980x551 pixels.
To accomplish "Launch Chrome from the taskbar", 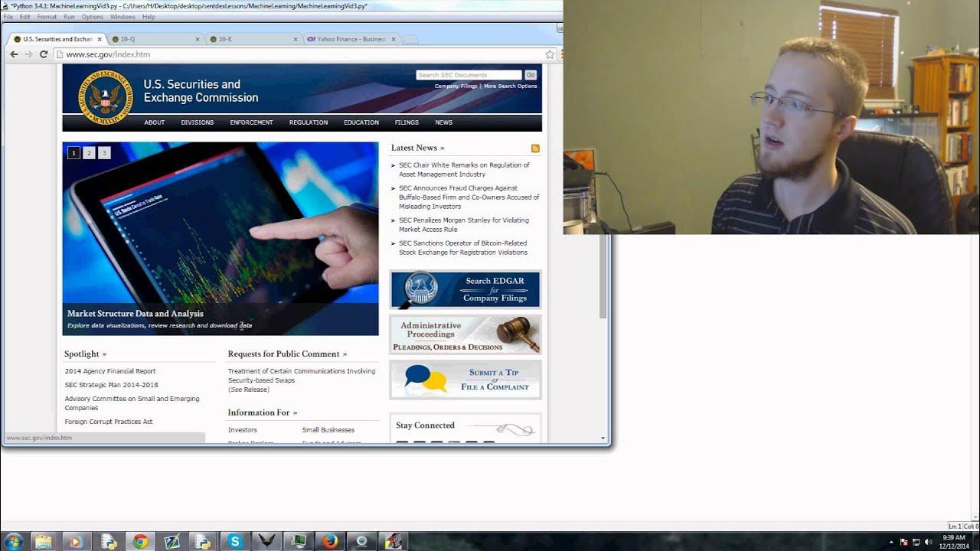I will [140, 542].
